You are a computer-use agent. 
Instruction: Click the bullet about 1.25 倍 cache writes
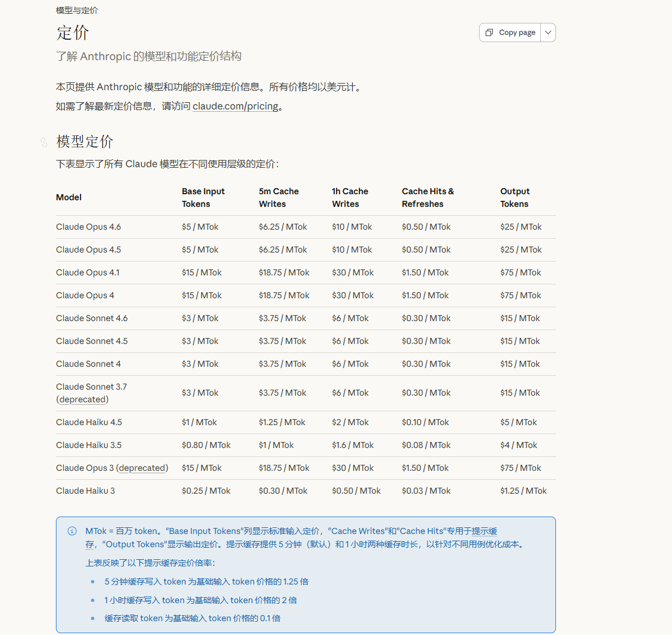tap(206, 582)
